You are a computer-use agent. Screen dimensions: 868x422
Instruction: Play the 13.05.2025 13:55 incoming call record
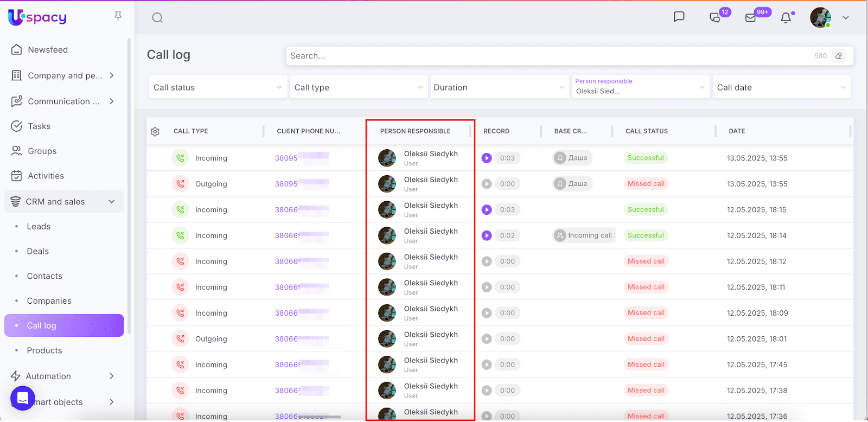pos(487,158)
